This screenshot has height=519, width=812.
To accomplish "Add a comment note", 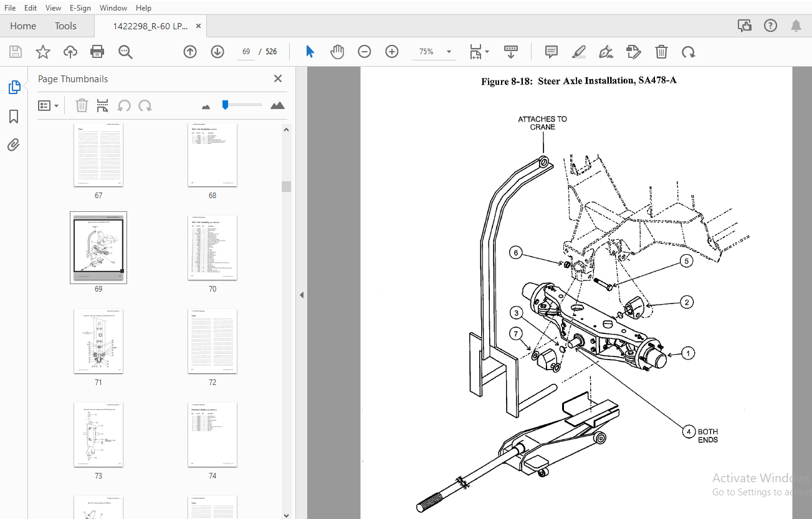I will click(552, 52).
